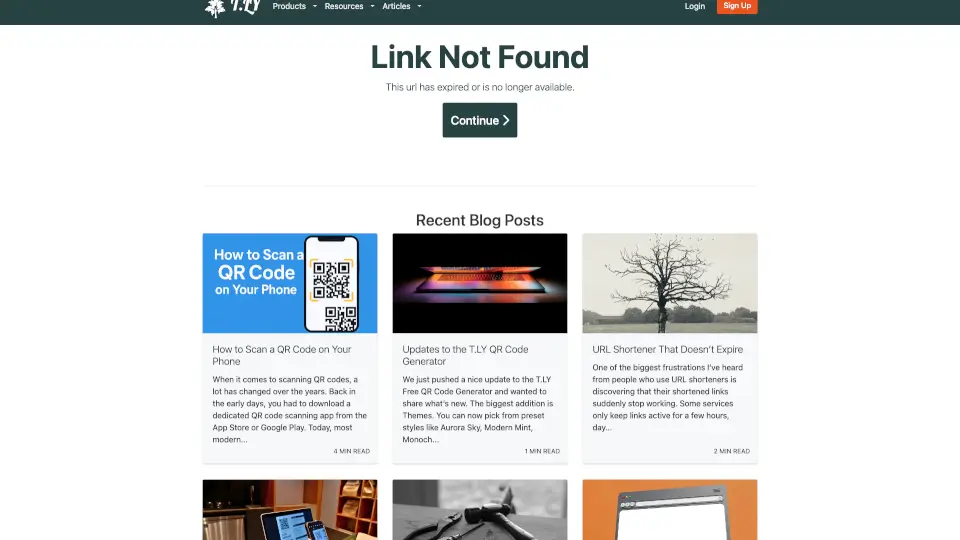Open the bare tree blog image
This screenshot has width=960, height=540.
tap(670, 283)
